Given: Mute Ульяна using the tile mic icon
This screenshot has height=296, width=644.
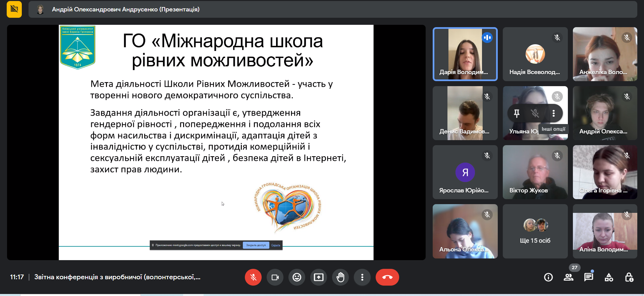Looking at the screenshot, I should (535, 113).
